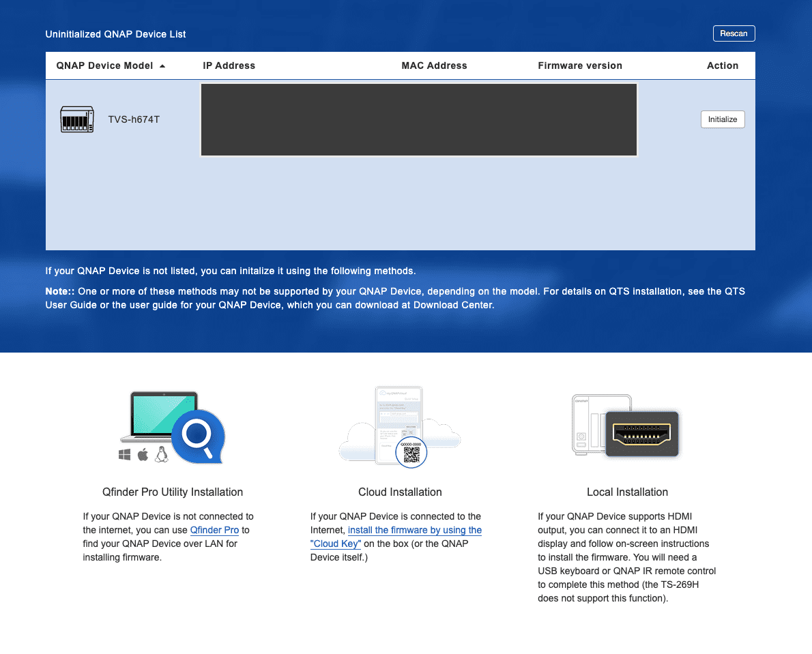Screen dimensions: 812x654
Task: Click the NAS device icon in the list
Action: tap(77, 119)
